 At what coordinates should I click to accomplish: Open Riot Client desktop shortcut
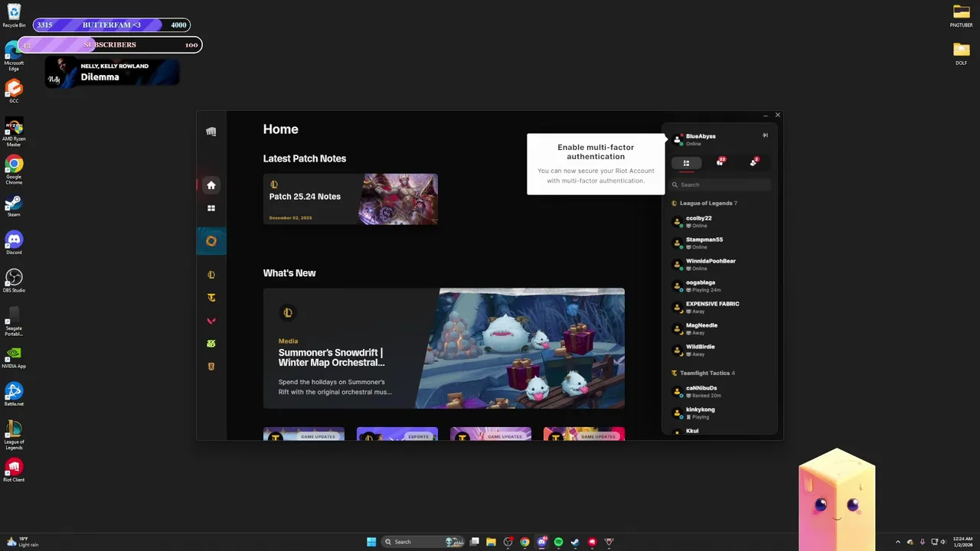14,470
